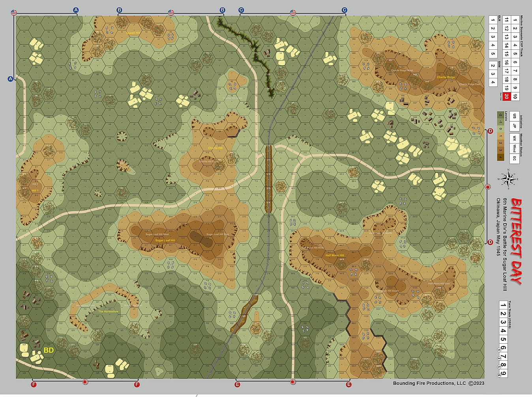Select the JP box on the Initiative track
This screenshot has width=532, height=397.
[514, 126]
